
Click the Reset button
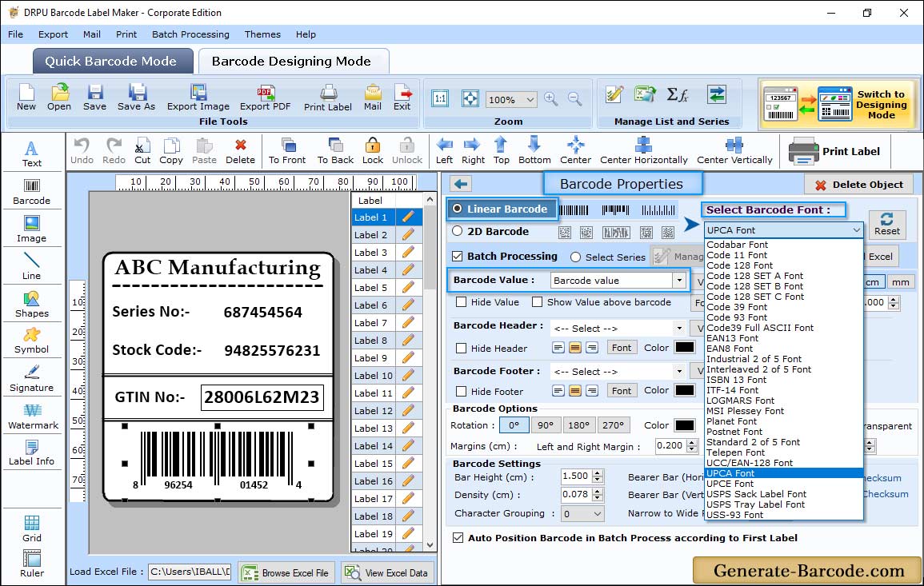coord(887,224)
